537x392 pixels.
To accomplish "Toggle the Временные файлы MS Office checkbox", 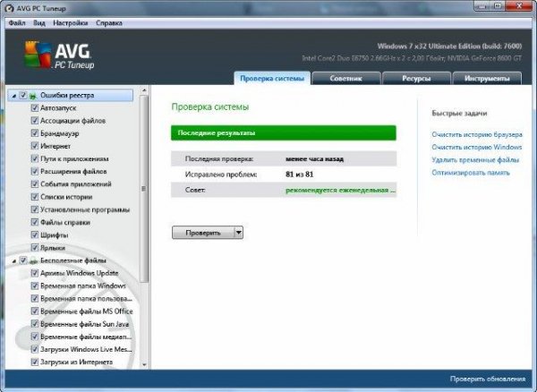I will tap(34, 311).
